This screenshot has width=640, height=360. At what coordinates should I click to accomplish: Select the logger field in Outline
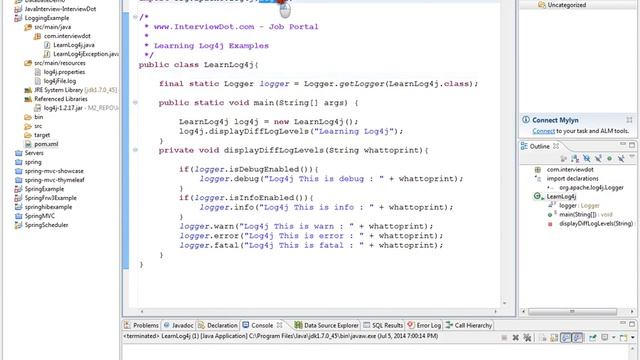(x=568, y=205)
